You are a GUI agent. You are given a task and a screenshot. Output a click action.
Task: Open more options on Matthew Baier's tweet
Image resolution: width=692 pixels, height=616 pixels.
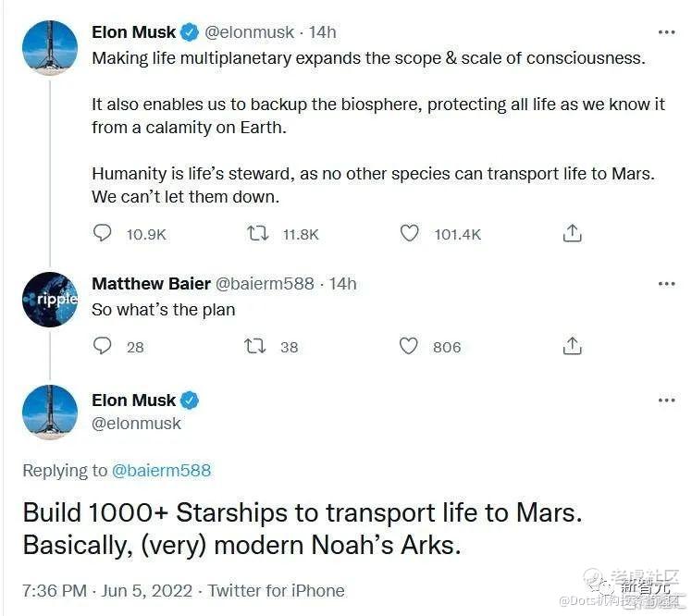coord(666,283)
